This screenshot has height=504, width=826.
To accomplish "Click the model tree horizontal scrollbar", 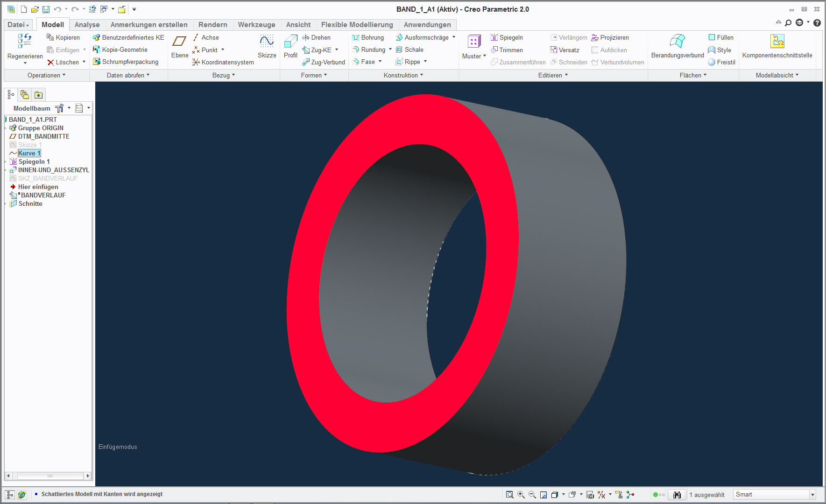I will pos(49,476).
